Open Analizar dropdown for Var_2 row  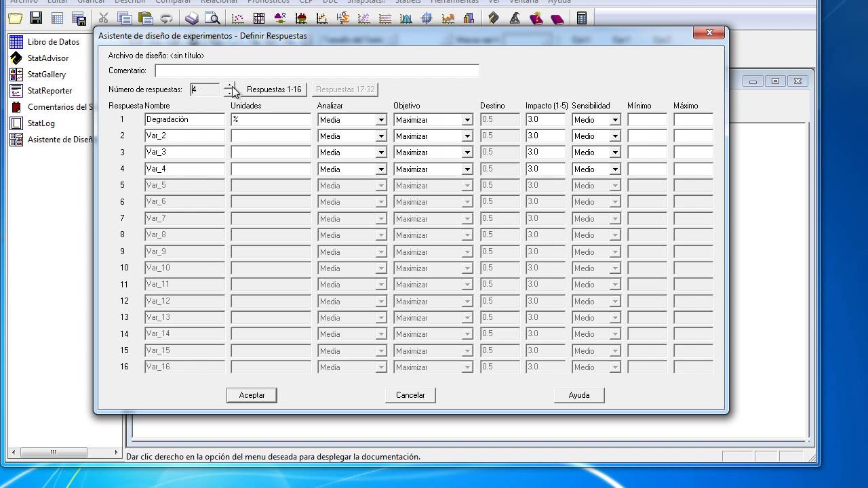point(380,136)
